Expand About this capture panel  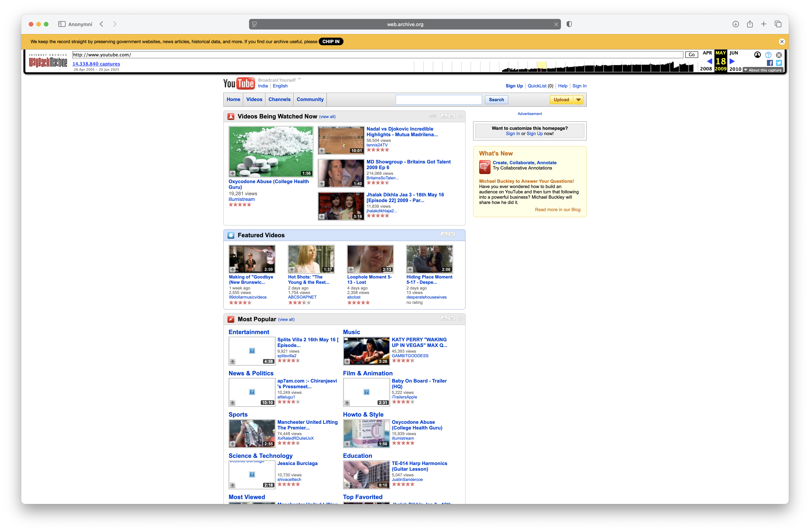[x=763, y=70]
